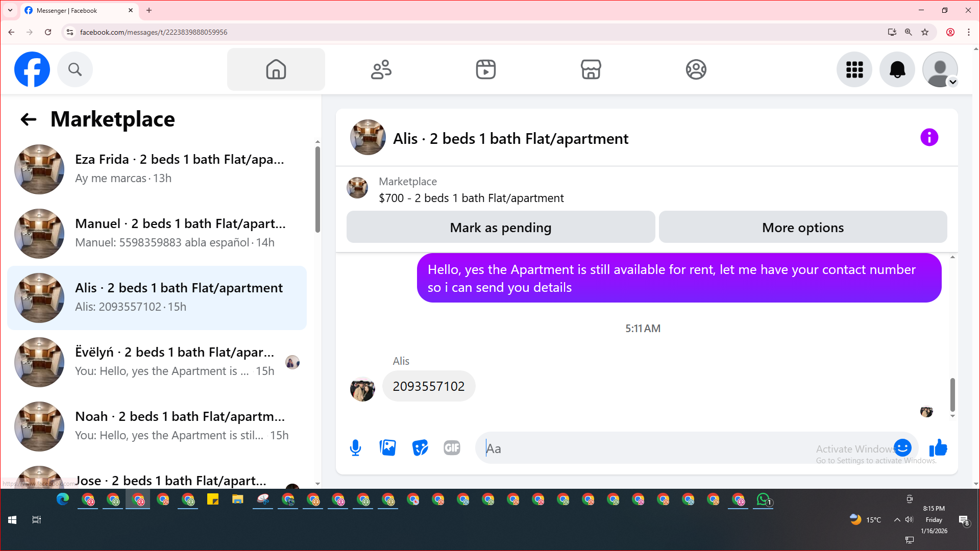Screen dimensions: 980x551
Task: Switch to the Friends tab
Action: [x=381, y=69]
